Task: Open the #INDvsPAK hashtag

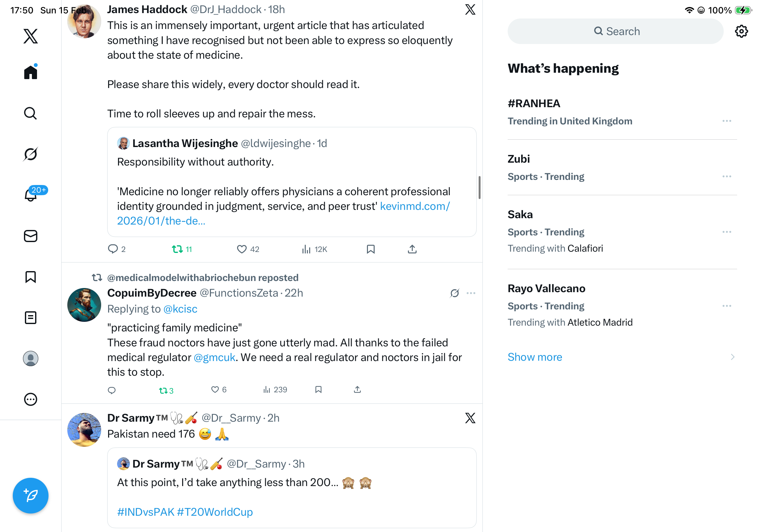Action: click(x=146, y=512)
